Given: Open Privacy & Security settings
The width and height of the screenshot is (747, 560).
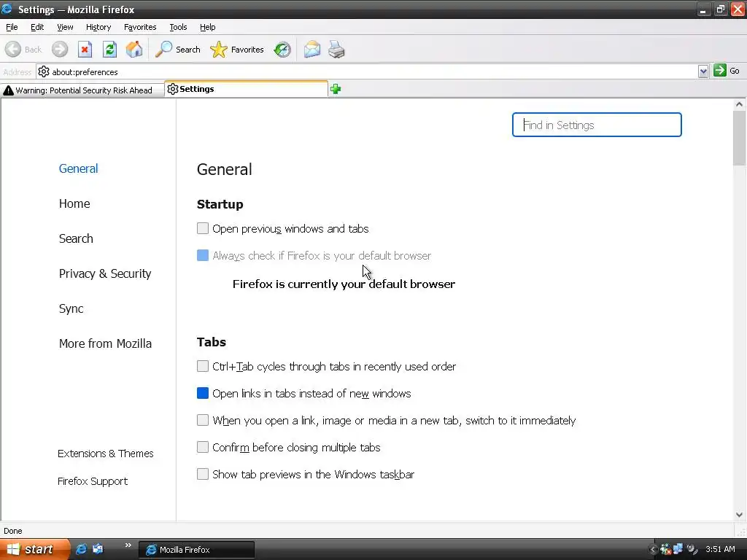Looking at the screenshot, I should 105,273.
